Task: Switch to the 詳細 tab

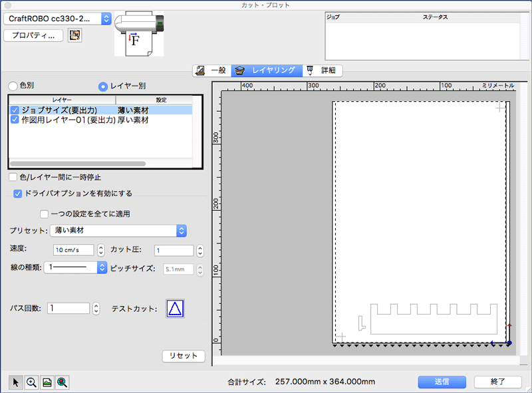Action: click(x=323, y=70)
